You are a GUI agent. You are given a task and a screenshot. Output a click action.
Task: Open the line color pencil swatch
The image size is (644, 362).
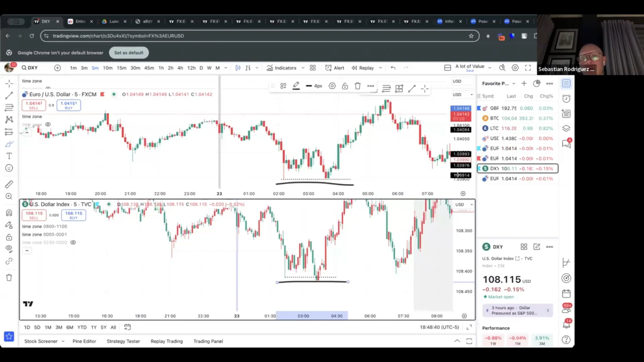[x=296, y=86]
